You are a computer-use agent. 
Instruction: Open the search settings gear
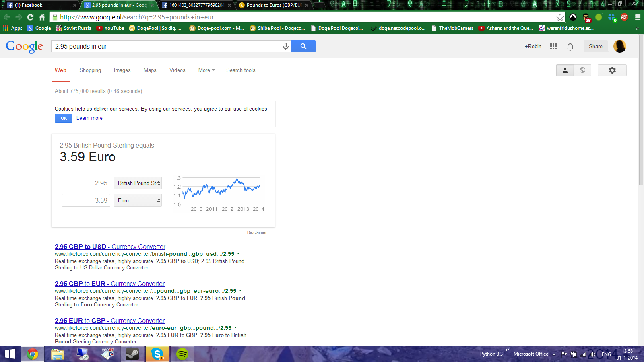tap(612, 70)
